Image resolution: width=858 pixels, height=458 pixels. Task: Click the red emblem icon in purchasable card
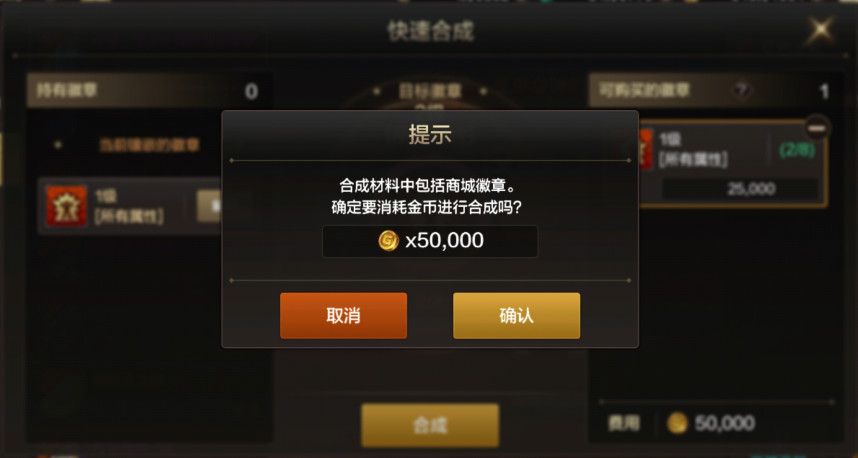click(646, 149)
